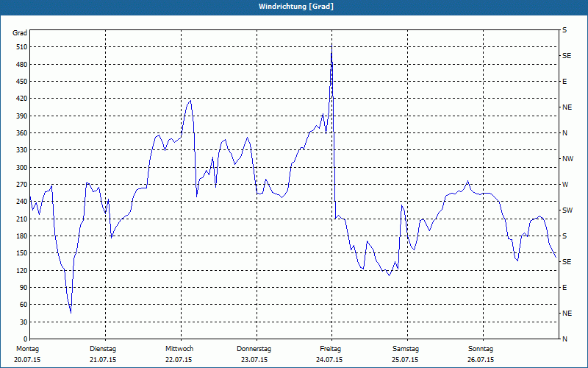The image size is (588, 368).
Task: Click the 'NW' compass direction label
Action: 567,159
